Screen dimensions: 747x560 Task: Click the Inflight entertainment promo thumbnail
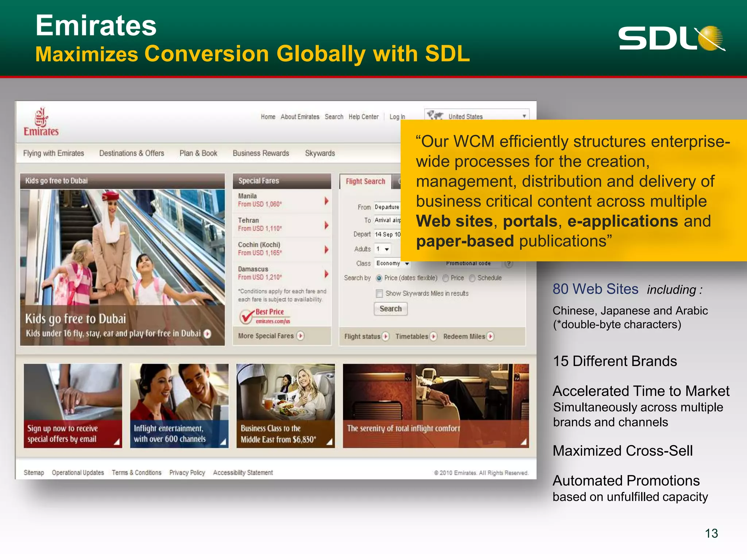[x=179, y=405]
